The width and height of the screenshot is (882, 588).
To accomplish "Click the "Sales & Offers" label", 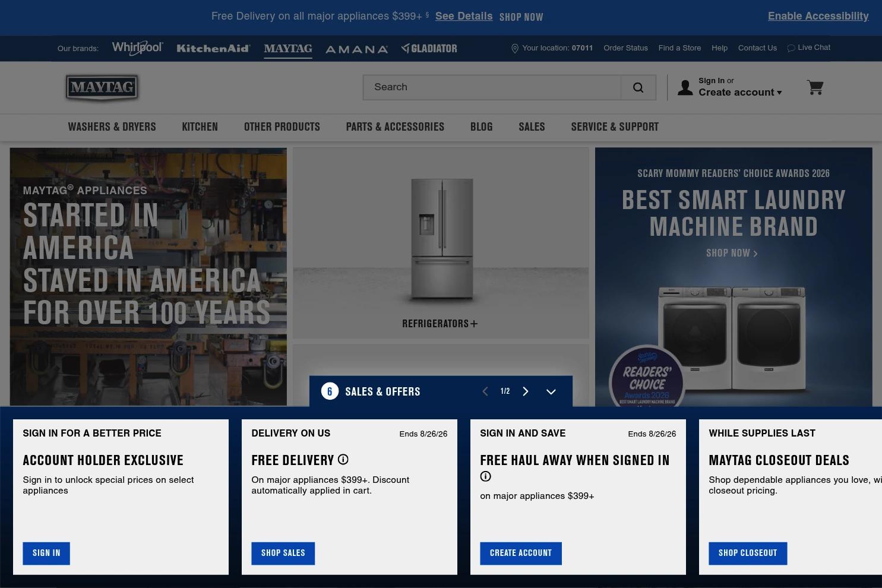I will point(382,391).
